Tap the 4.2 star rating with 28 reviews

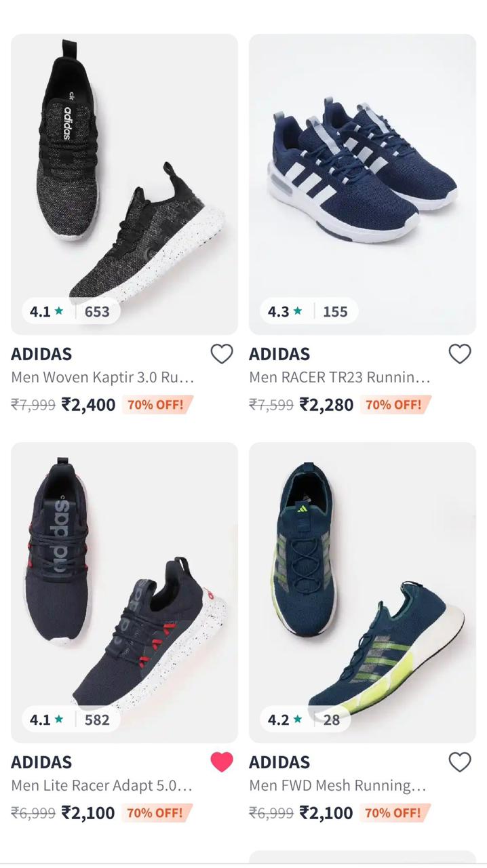point(303,720)
